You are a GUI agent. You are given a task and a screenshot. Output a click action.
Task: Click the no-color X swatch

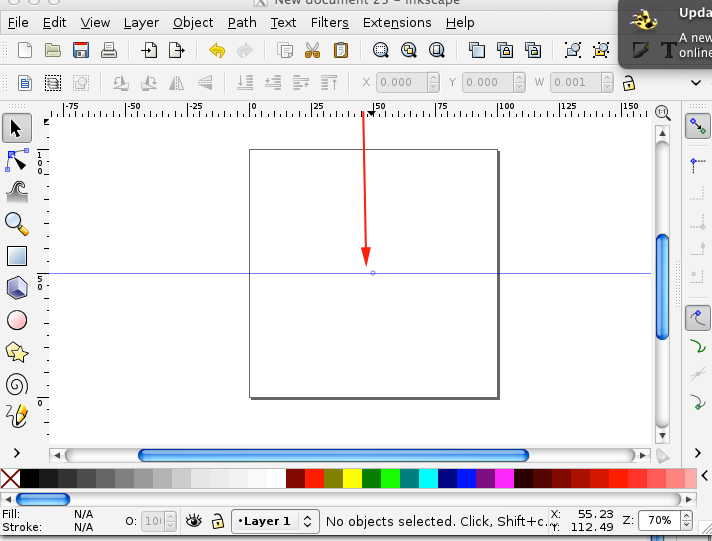click(10, 479)
